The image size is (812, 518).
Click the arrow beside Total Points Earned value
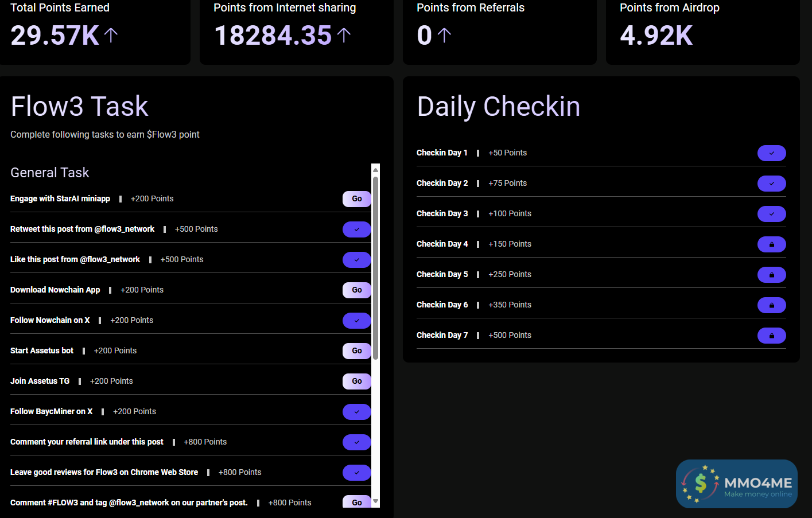coord(111,36)
